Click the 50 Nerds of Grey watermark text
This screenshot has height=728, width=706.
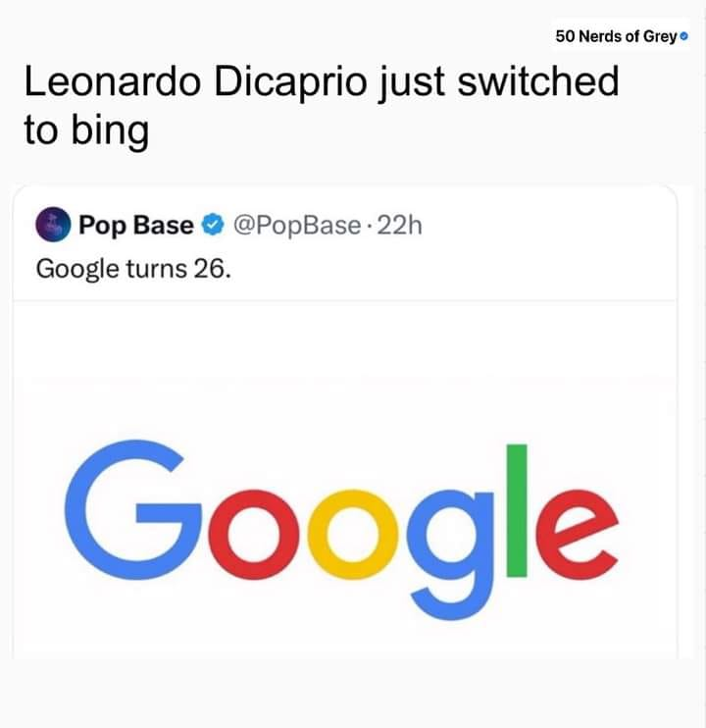point(616,36)
